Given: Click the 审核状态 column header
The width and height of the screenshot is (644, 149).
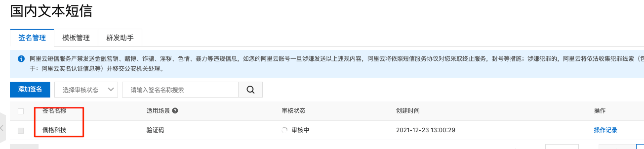Looking at the screenshot, I should (x=294, y=111).
